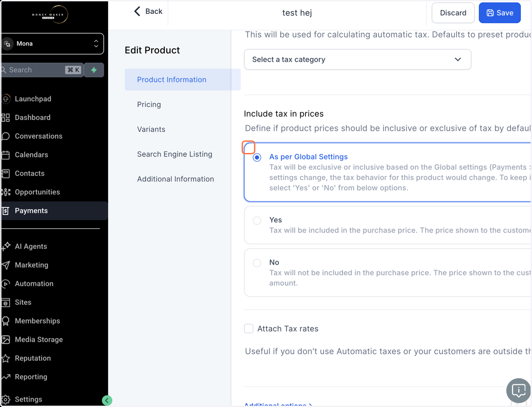Click the ⌘ K shortcut badge
Screen dimensions: 532x407
click(73, 70)
